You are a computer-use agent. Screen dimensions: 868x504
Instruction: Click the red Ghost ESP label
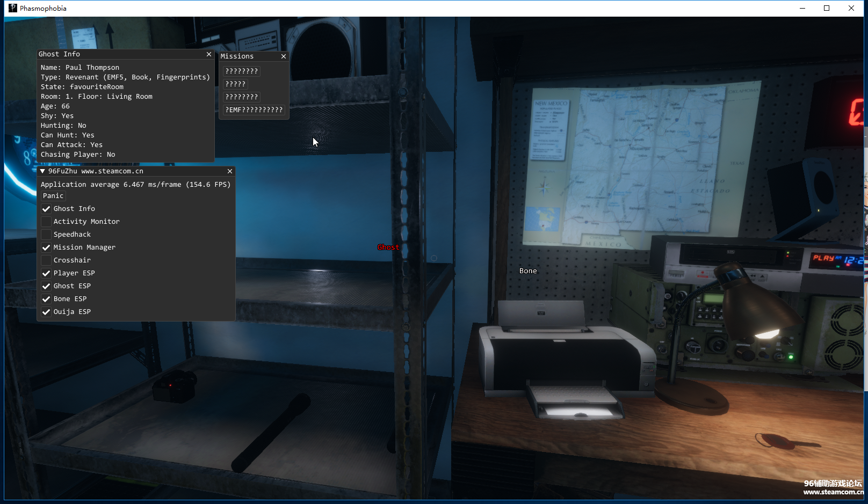coord(388,247)
